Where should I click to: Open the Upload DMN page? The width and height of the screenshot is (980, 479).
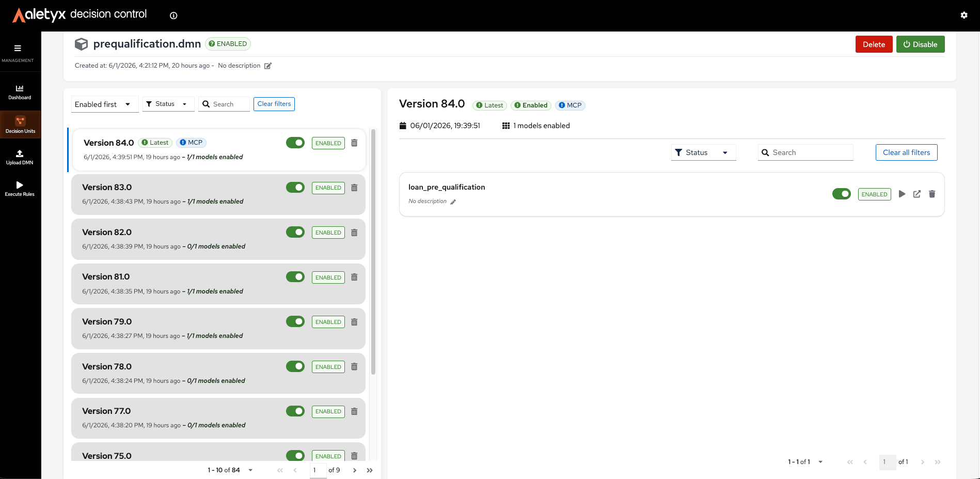20,157
